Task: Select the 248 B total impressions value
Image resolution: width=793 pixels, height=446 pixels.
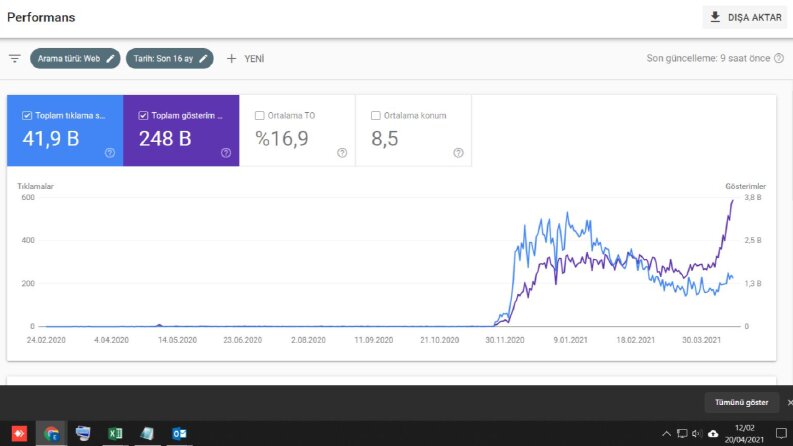Action: (165, 139)
